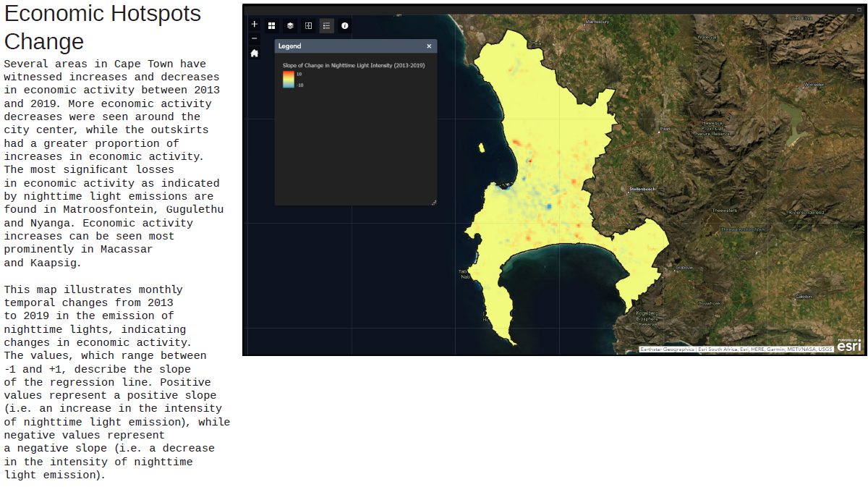Click the 10 value label in the legend
Image resolution: width=868 pixels, height=487 pixels.
point(299,74)
